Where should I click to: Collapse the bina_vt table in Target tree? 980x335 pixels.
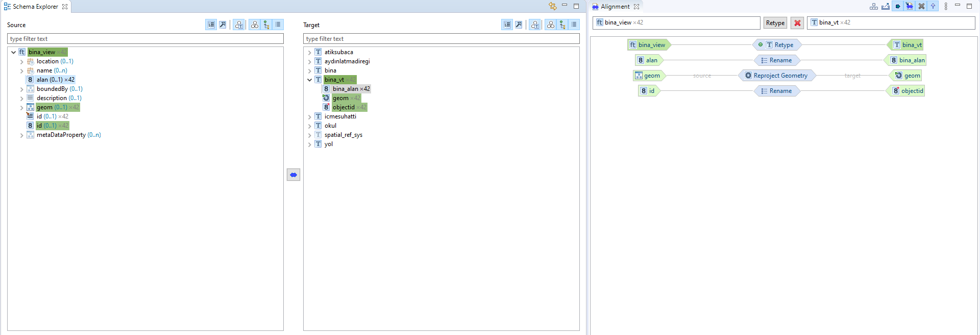point(309,80)
